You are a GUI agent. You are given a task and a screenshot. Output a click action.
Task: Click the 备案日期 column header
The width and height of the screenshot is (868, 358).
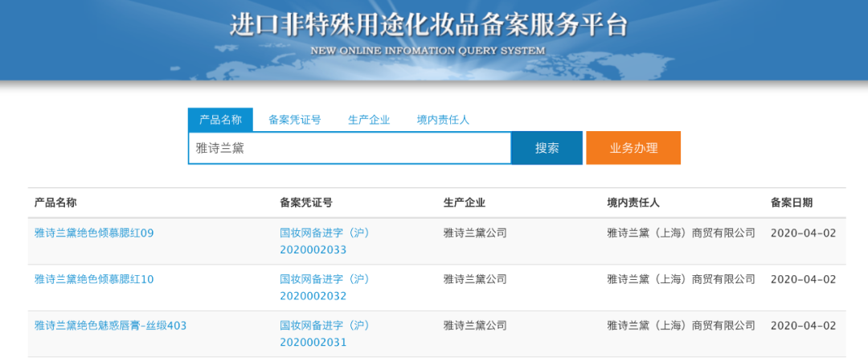click(792, 203)
